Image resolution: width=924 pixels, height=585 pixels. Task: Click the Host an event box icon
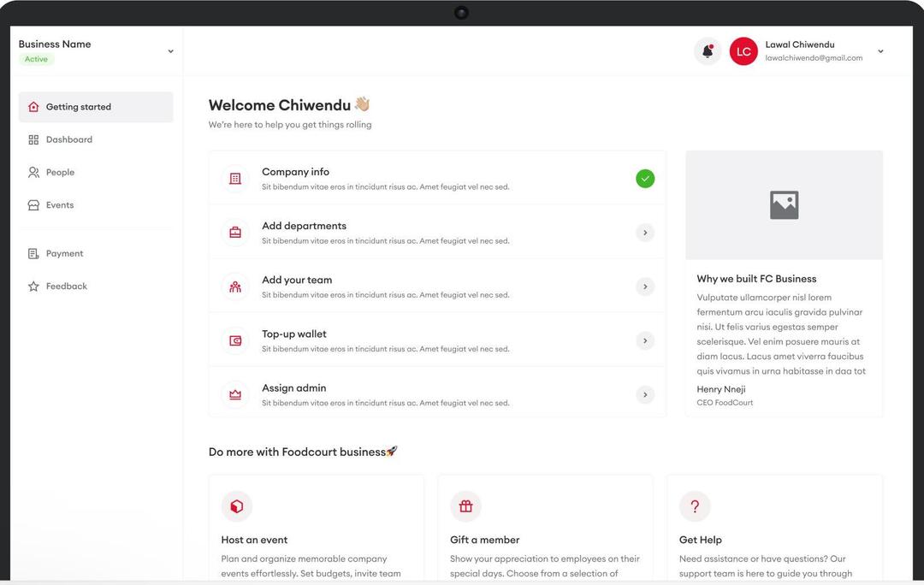point(236,506)
